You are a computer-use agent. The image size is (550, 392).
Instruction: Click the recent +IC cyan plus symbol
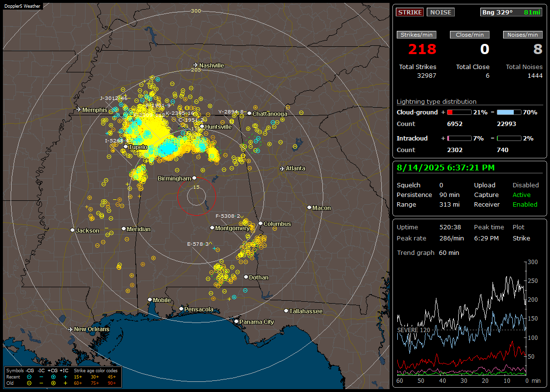tap(65, 377)
